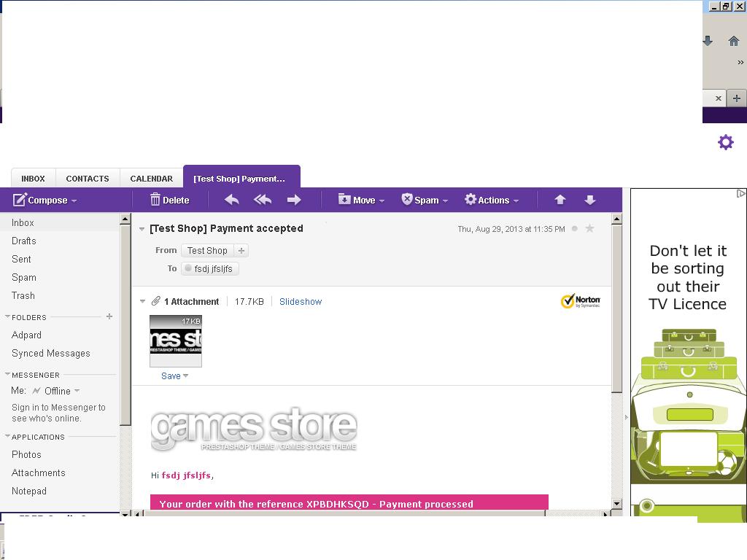The height and width of the screenshot is (560, 747).
Task: Delete the current email
Action: (x=169, y=200)
